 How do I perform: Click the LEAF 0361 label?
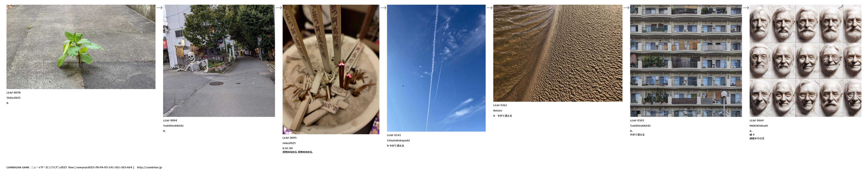(x=500, y=105)
